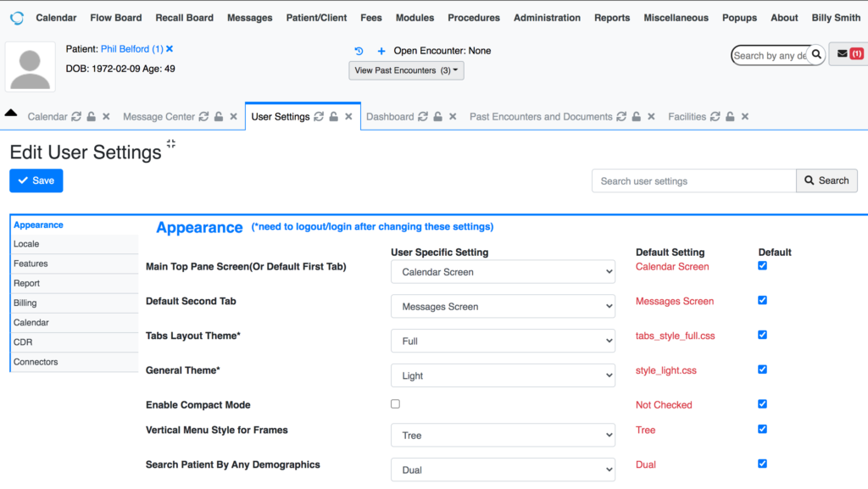Screen dimensions: 868x489
Task: Select the Locale settings section
Action: click(75, 244)
